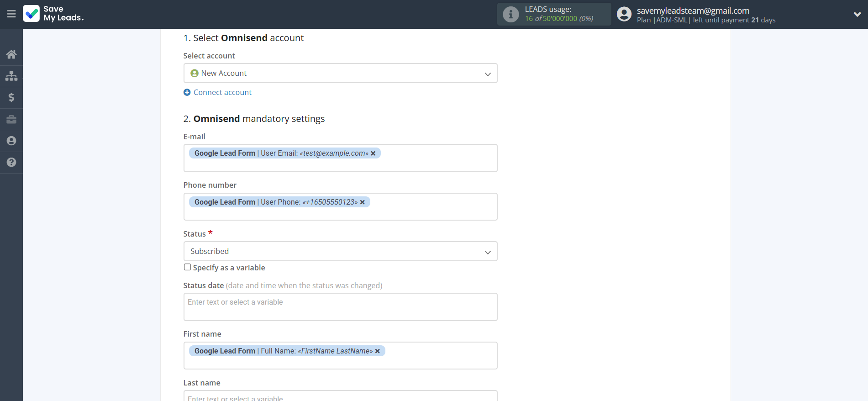Go to Home in sidebar
Screen dimensions: 868x401
click(x=11, y=54)
